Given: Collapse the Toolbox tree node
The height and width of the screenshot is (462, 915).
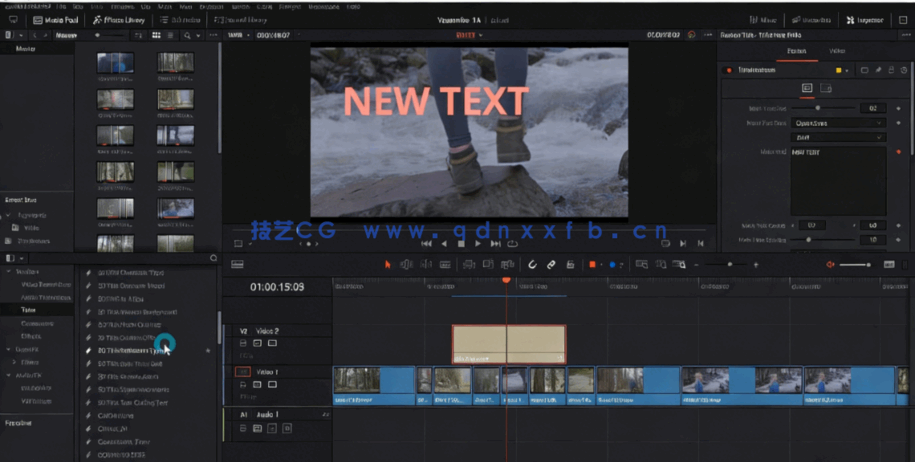Looking at the screenshot, I should pos(9,272).
